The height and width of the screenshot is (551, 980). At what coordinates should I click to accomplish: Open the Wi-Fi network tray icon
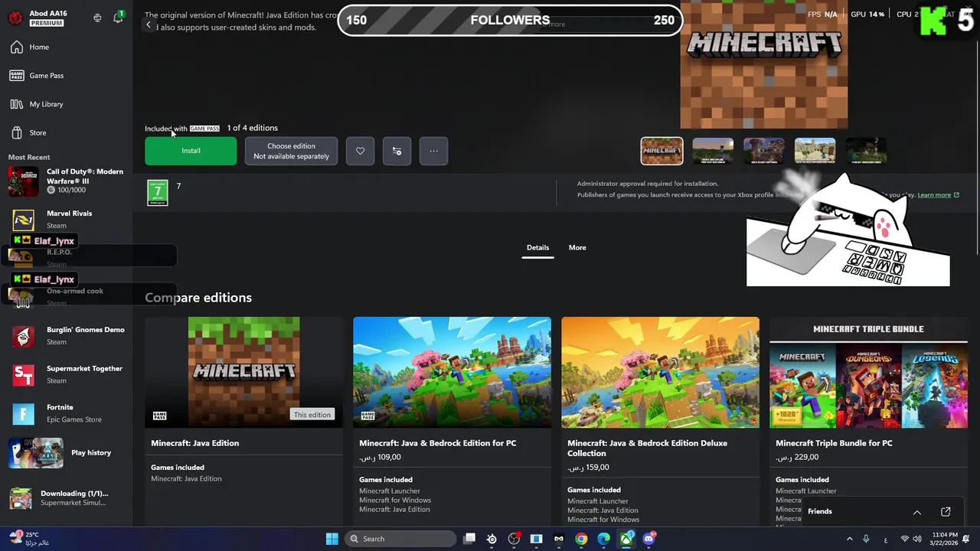point(905,539)
